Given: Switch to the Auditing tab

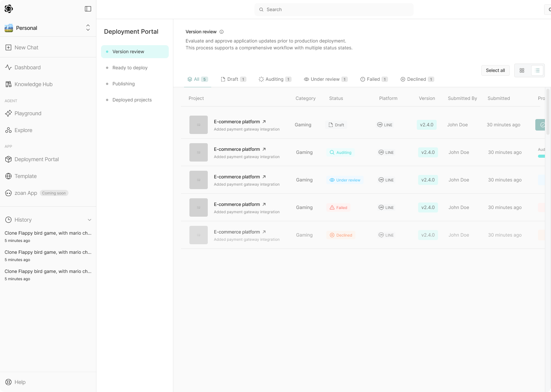Looking at the screenshot, I should 275,79.
